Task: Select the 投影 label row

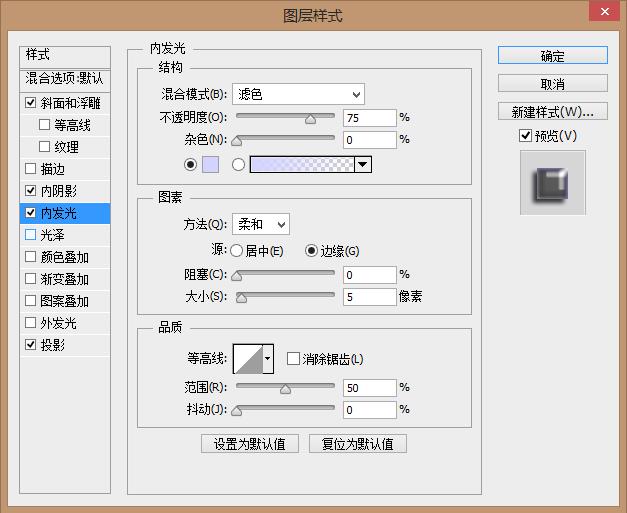Action: [52, 345]
